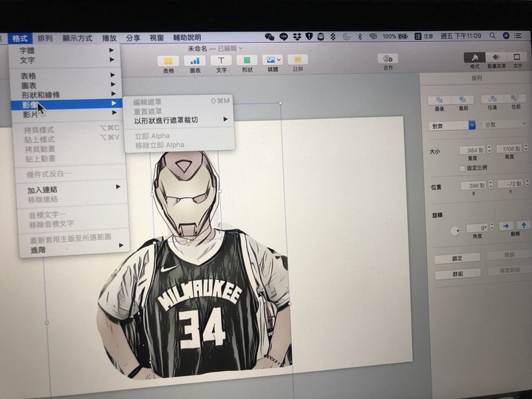This screenshot has height=399, width=532.
Task: Click the angle stepper arrows
Action: pyautogui.click(x=492, y=226)
